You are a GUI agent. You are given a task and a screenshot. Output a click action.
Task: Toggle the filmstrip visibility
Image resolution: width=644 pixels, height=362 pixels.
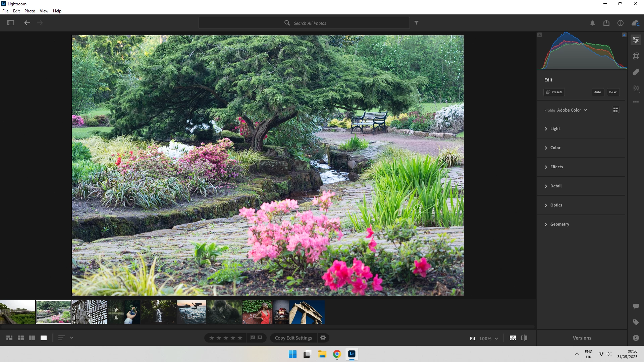513,338
